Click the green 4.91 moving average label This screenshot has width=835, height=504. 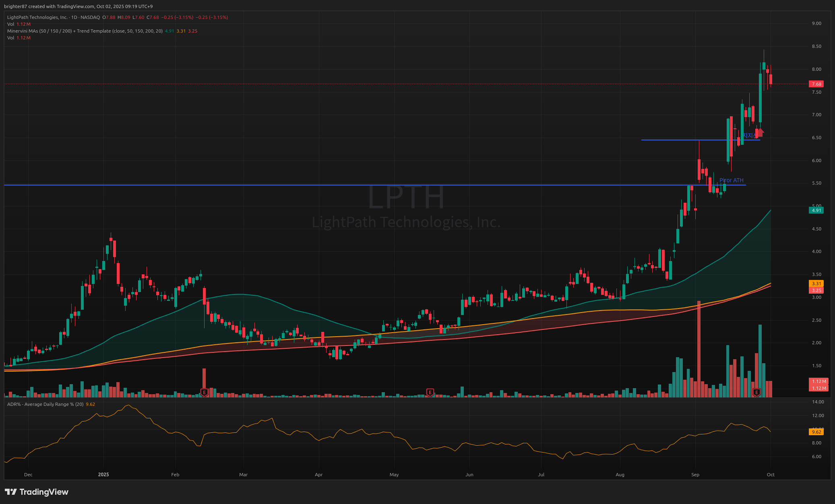816,210
